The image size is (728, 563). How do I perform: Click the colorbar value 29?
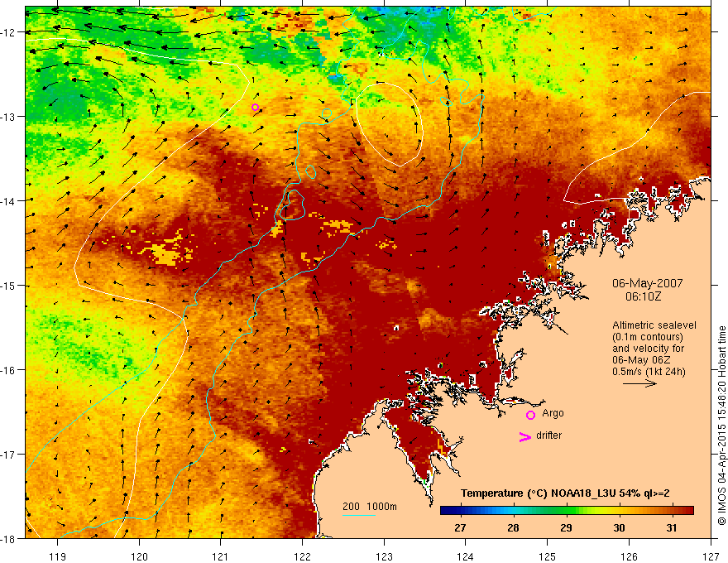click(x=566, y=527)
